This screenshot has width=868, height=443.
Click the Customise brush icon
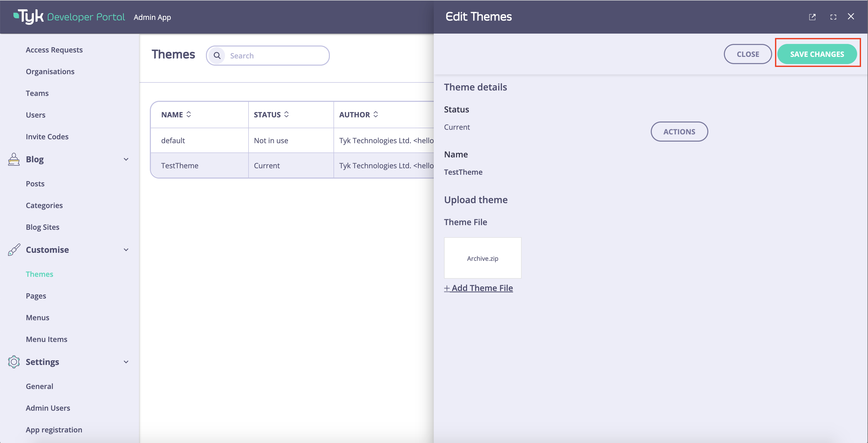(13, 250)
